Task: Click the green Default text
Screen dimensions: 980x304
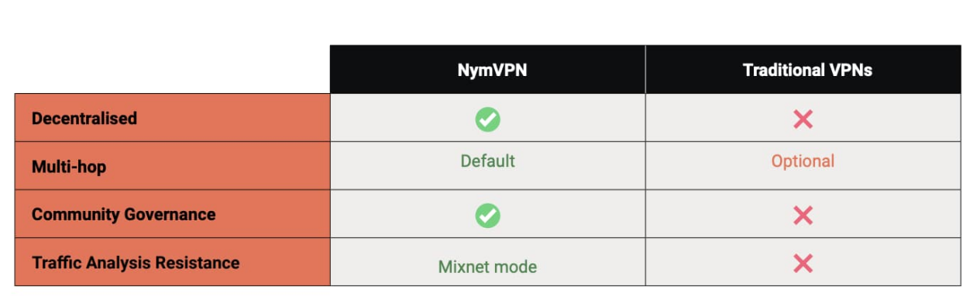Action: (x=487, y=161)
